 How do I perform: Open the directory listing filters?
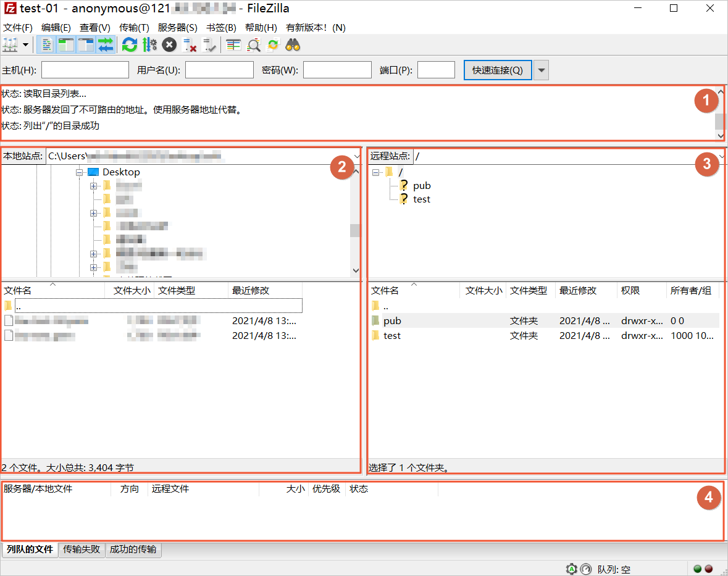pos(233,44)
